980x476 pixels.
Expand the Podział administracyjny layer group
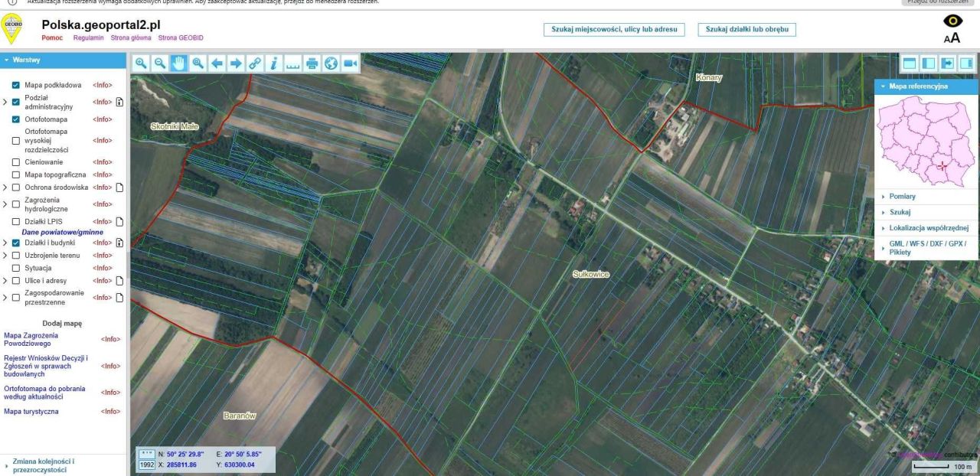[5, 102]
